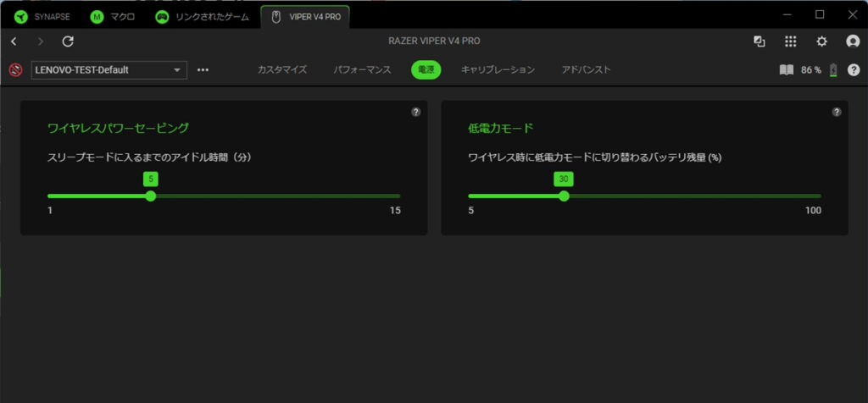Open the キャリブレーション tab
Screen dimensions: 868x403
(498, 70)
